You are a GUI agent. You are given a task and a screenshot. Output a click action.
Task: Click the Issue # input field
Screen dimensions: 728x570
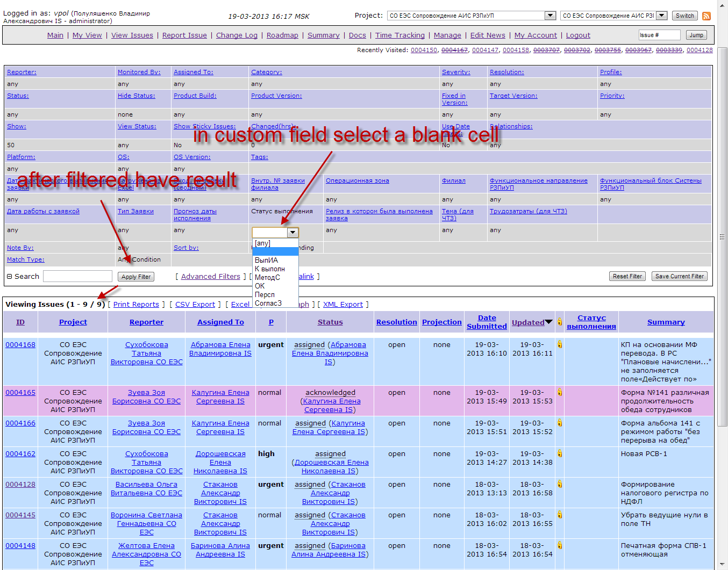[659, 35]
